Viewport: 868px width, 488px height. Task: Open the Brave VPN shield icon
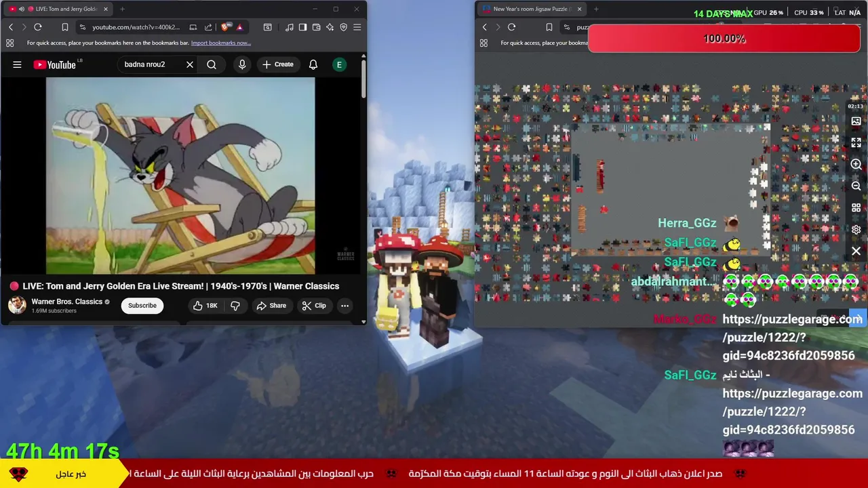(343, 27)
